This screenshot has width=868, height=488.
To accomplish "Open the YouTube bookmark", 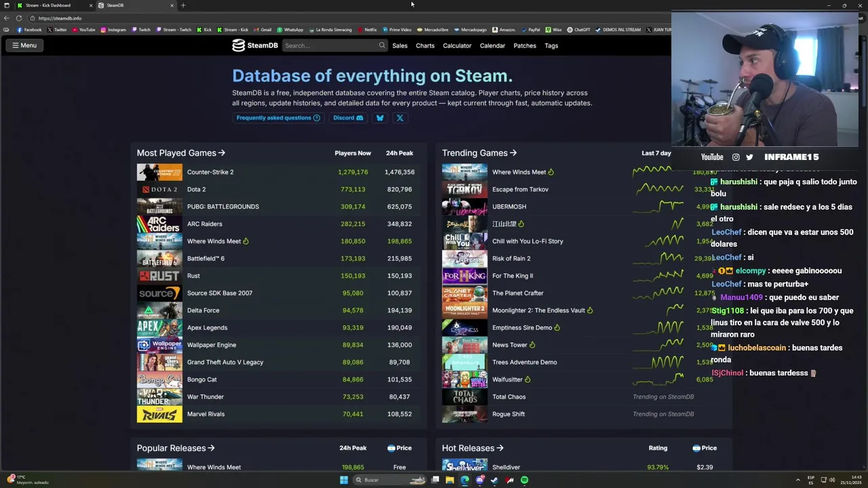I will pyautogui.click(x=83, y=30).
